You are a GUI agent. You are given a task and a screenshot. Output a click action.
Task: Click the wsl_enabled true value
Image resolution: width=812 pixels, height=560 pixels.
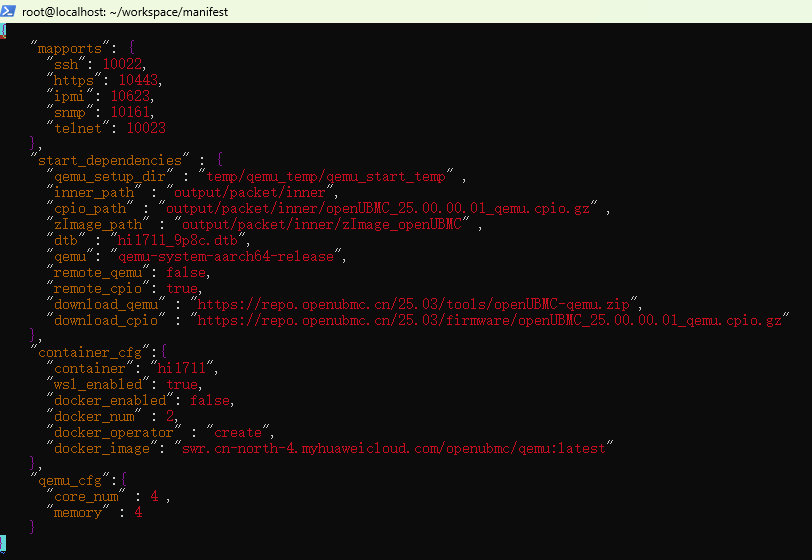pyautogui.click(x=182, y=384)
